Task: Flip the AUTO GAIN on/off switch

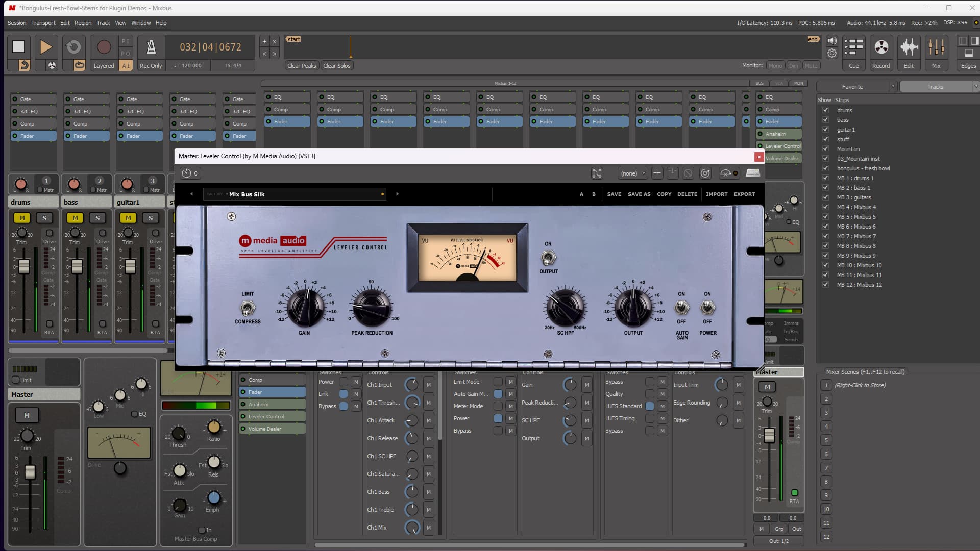Action: pos(681,308)
